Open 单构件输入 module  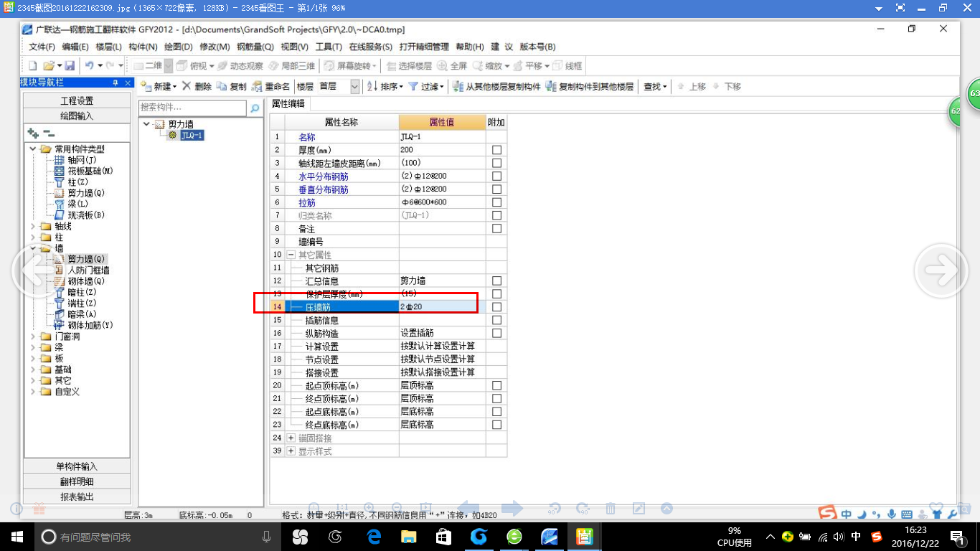pyautogui.click(x=77, y=466)
